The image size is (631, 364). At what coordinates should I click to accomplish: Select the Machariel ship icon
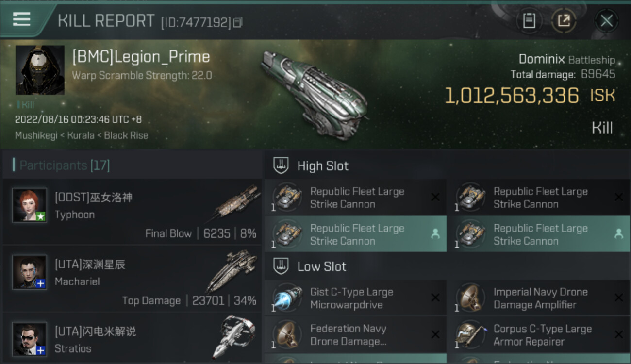coord(232,270)
